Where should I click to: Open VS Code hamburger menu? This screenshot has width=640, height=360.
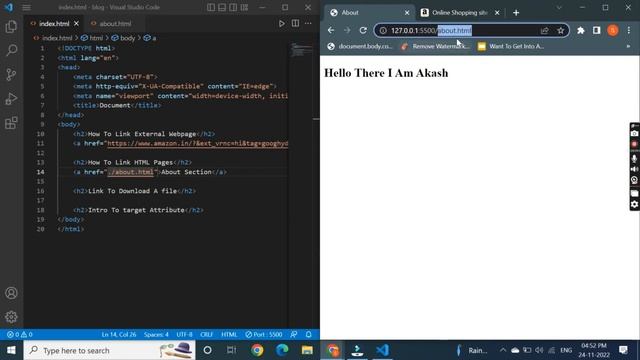[26, 7]
